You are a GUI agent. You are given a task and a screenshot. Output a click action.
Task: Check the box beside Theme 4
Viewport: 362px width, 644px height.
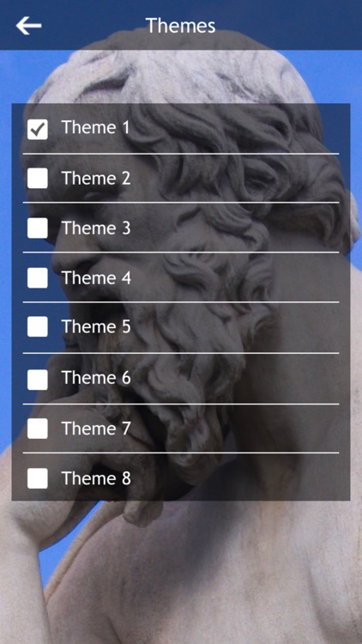pos(38,277)
